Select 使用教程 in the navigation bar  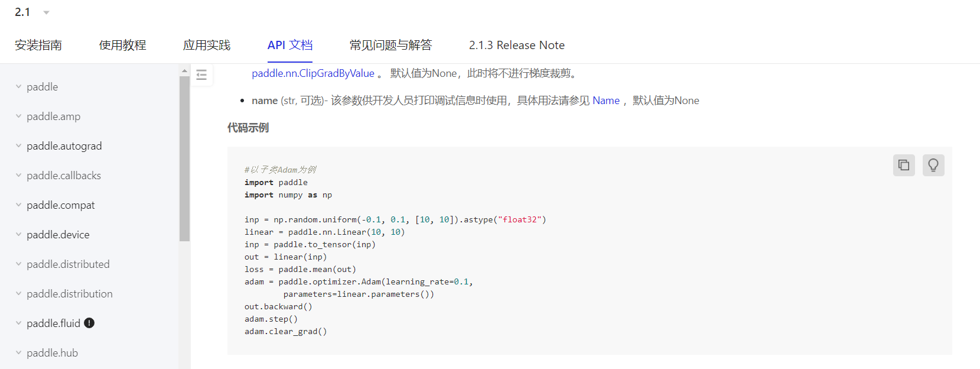click(x=122, y=45)
